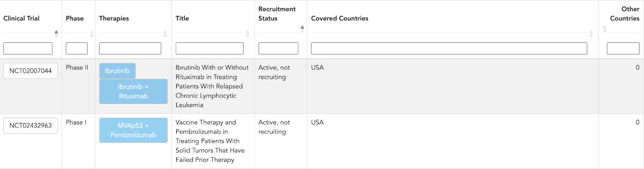Open trial NCT02007044
Image resolution: width=644 pixels, height=169 pixels.
31,71
